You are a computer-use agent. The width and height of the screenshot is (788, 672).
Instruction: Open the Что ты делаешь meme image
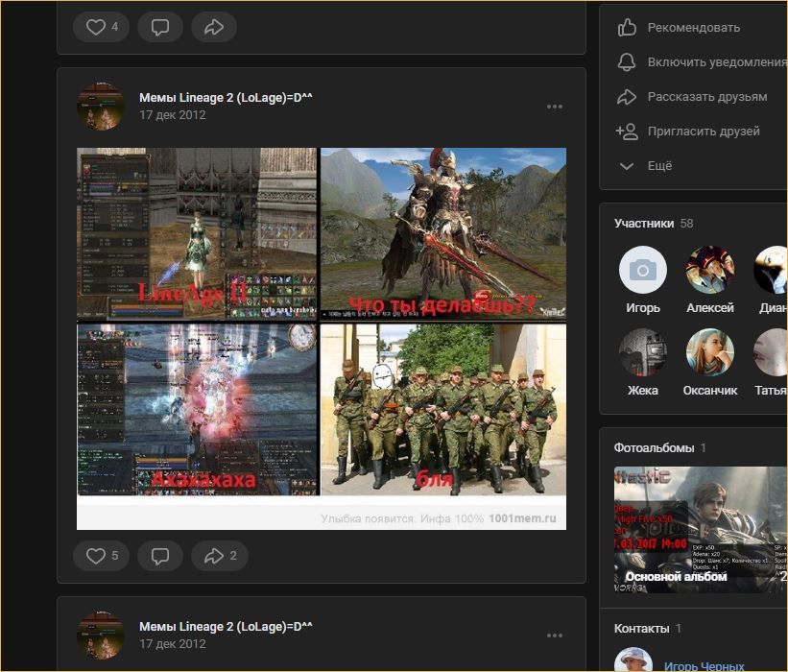[443, 233]
